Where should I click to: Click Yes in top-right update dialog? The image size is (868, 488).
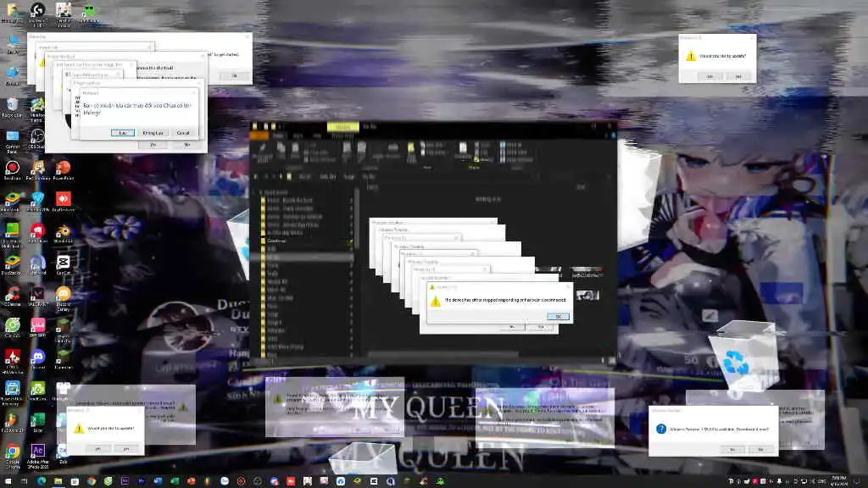coord(710,76)
